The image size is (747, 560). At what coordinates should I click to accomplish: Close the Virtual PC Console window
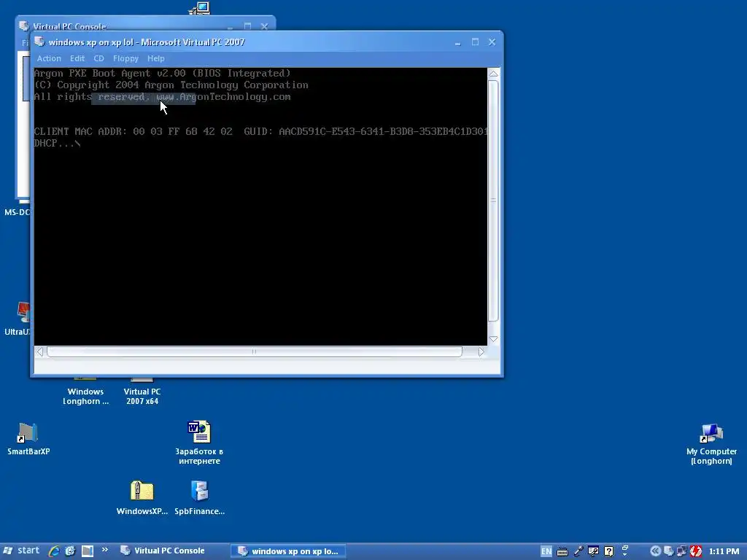click(x=264, y=26)
